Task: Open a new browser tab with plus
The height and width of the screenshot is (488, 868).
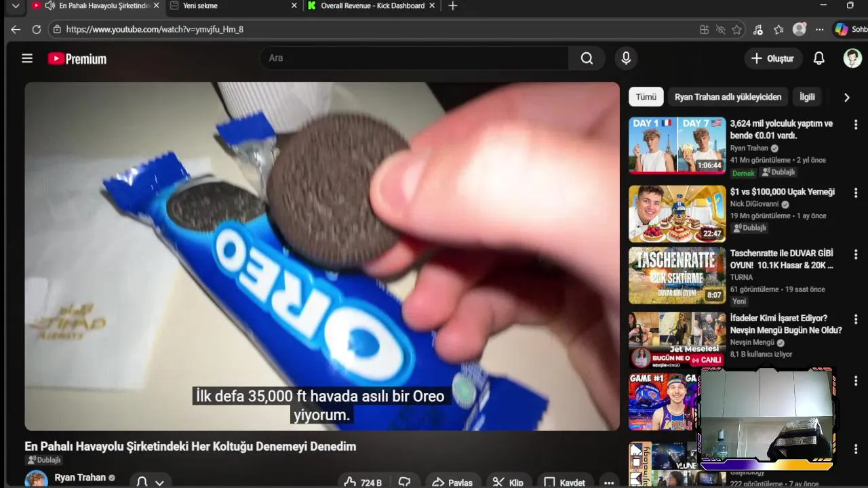Action: 453,6
